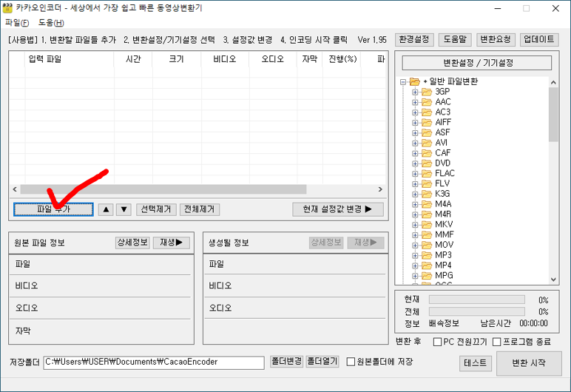The height and width of the screenshot is (392, 571).
Task: Open the 도움(H) menu
Action: 51,23
